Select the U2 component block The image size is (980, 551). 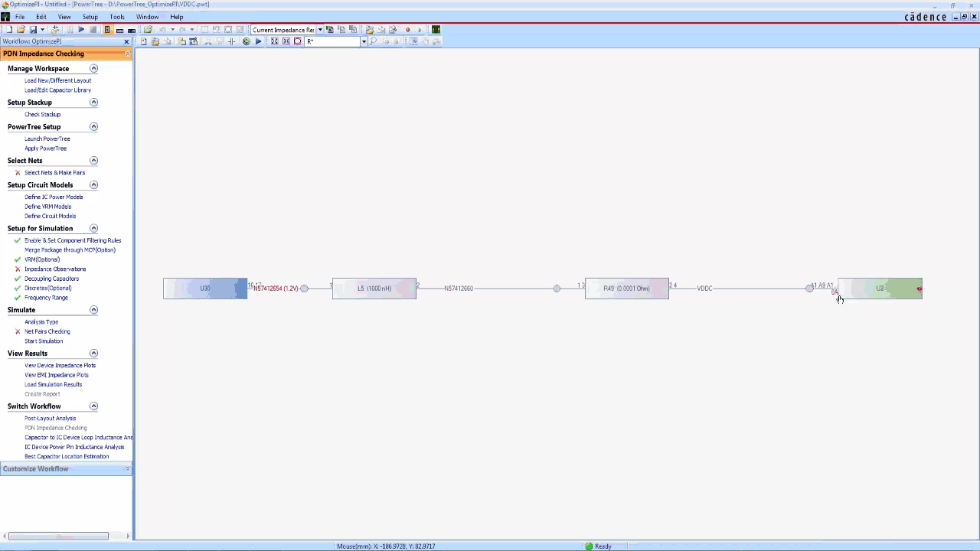point(880,289)
